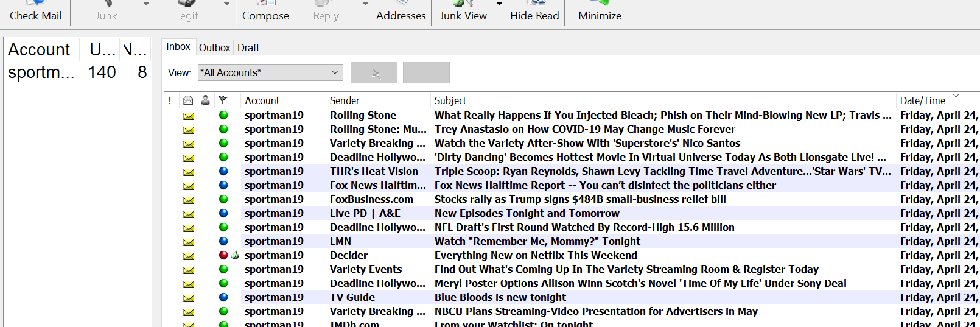The height and width of the screenshot is (327, 980).
Task: Click the Check Mail toolbar button
Action: tap(35, 12)
